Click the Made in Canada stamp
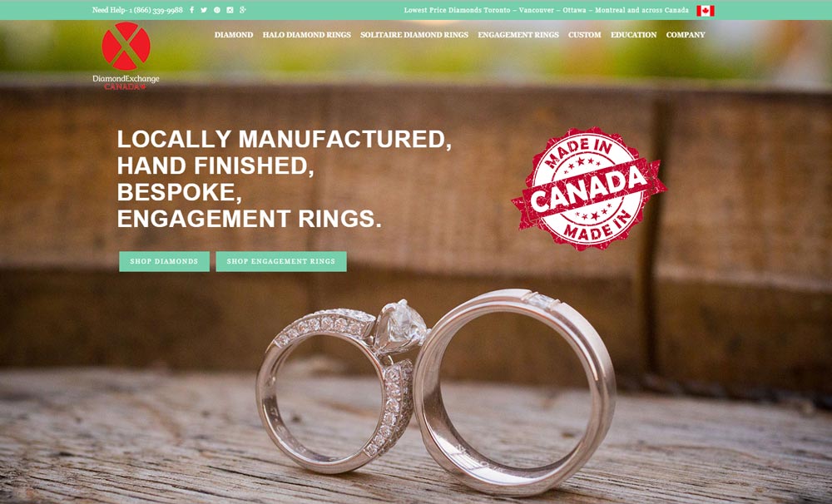The image size is (832, 504). coord(589,188)
